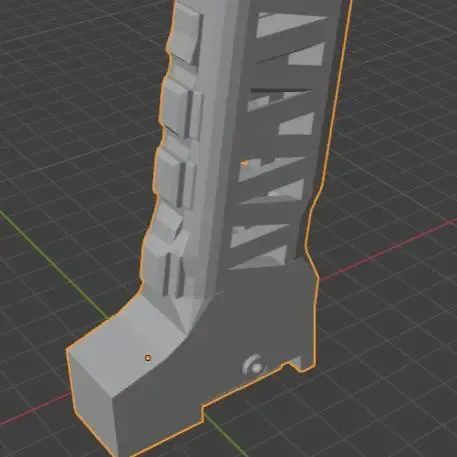Select the second grip block from top
457x457 pixels.
click(181, 109)
